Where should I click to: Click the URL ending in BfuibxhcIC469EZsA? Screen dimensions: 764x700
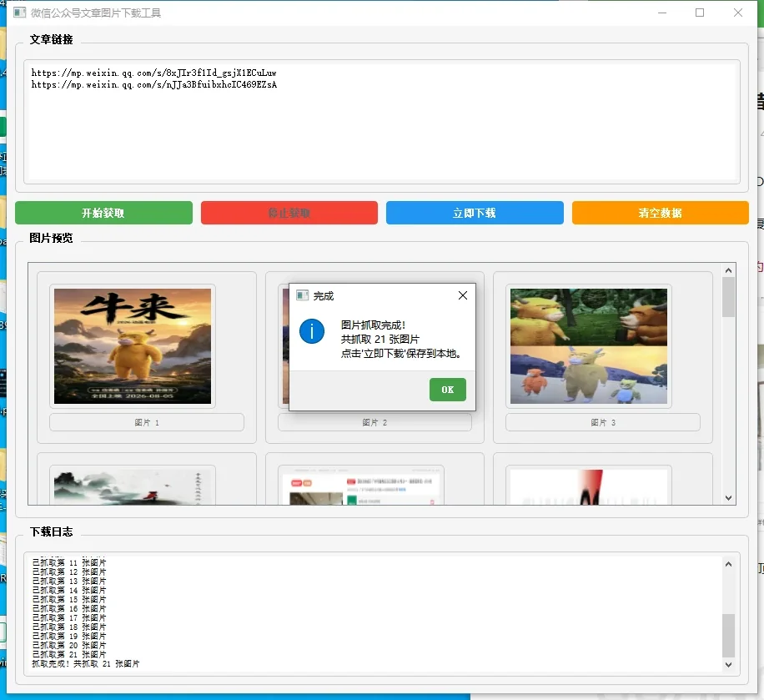click(x=154, y=84)
